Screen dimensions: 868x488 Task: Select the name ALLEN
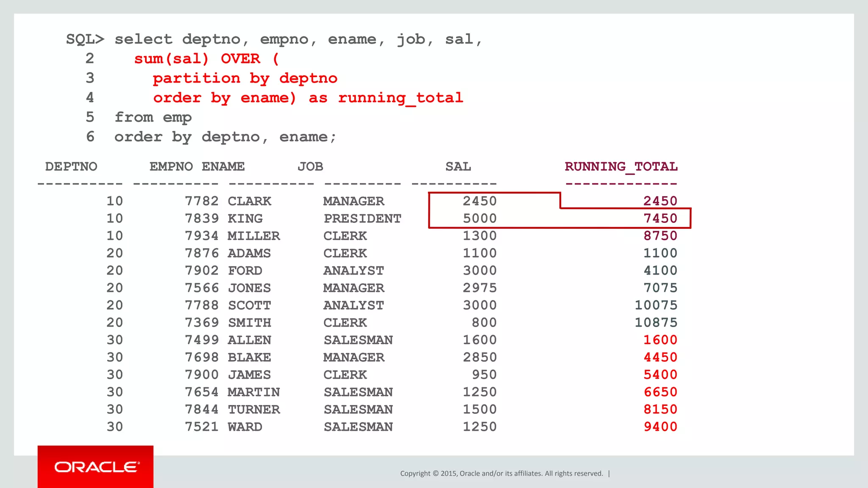coord(249,340)
